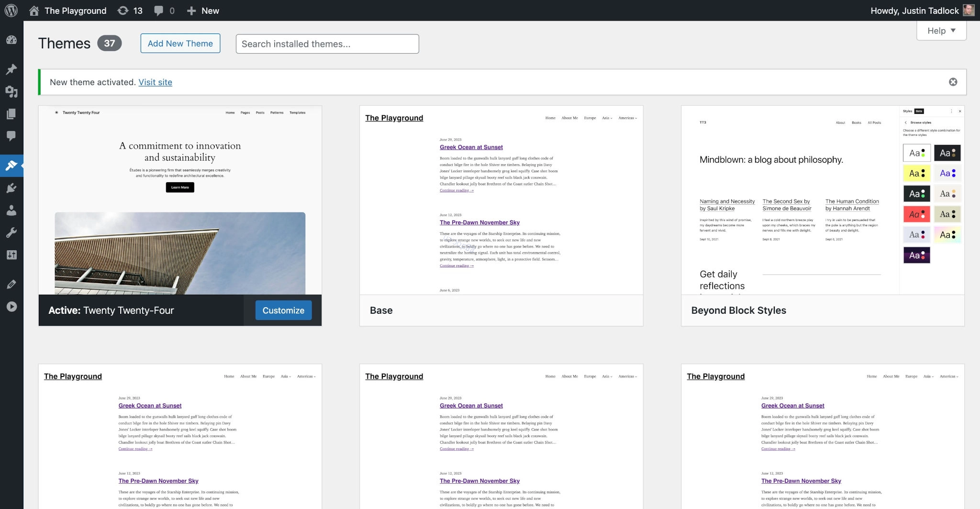The height and width of the screenshot is (509, 980).
Task: Open Pages via the stacked pages icon
Action: [11, 114]
